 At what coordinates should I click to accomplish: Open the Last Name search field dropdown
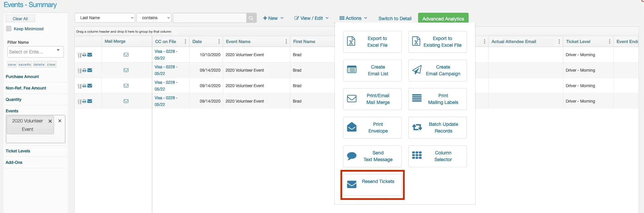click(105, 18)
